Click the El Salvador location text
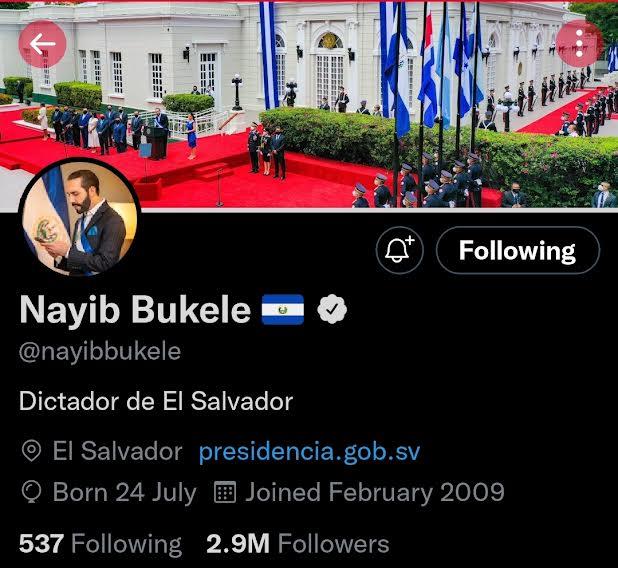The width and height of the screenshot is (618, 568). point(117,451)
